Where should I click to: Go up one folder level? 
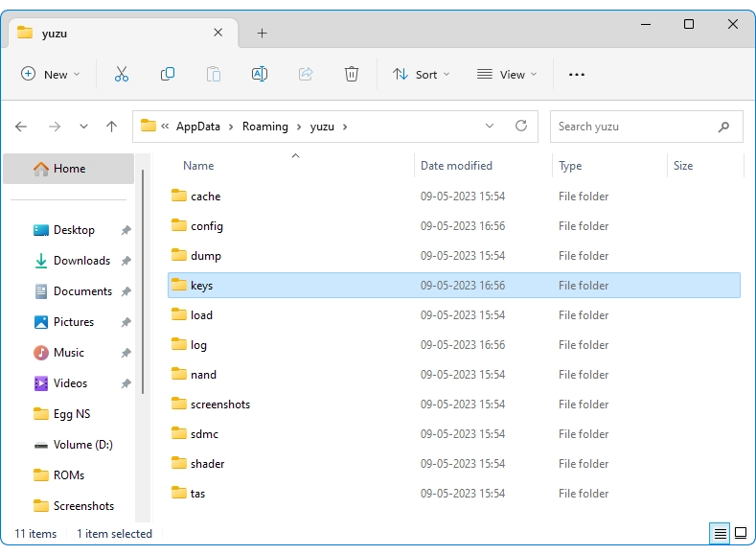pyautogui.click(x=111, y=127)
